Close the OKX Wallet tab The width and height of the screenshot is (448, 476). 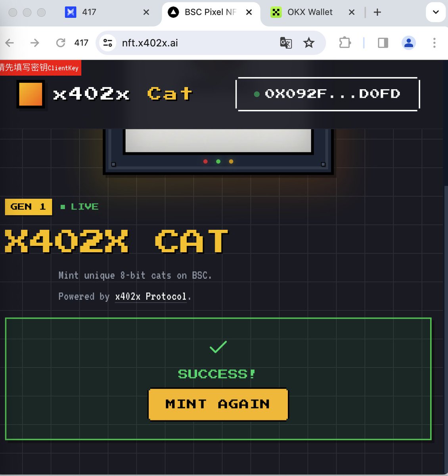(352, 12)
